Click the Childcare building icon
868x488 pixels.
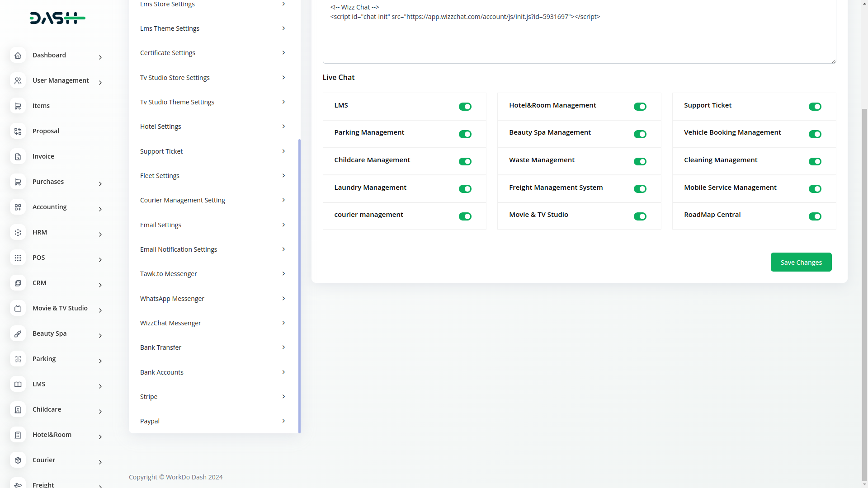18,409
